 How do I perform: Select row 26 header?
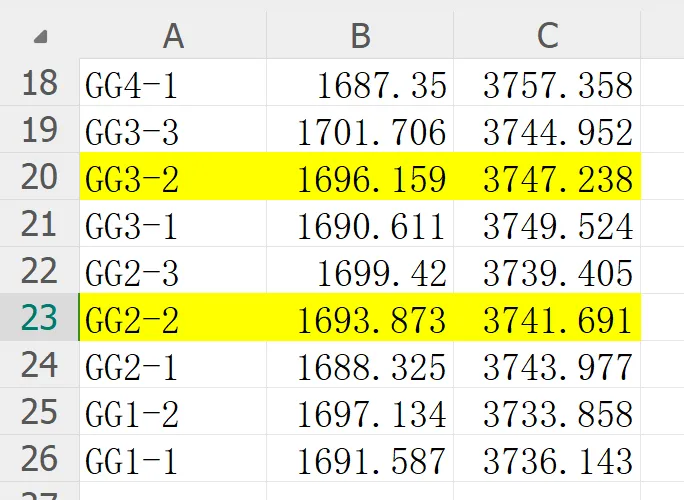pyautogui.click(x=39, y=459)
